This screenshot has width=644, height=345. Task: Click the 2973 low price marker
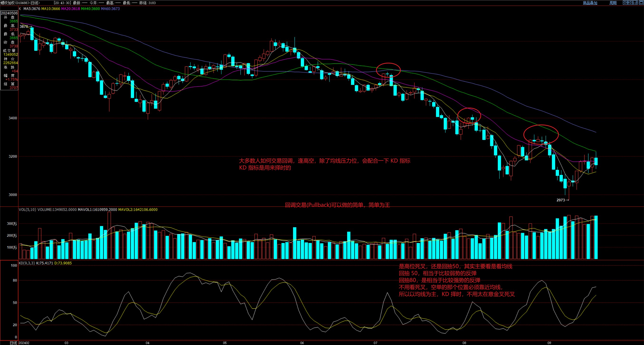pos(561,200)
